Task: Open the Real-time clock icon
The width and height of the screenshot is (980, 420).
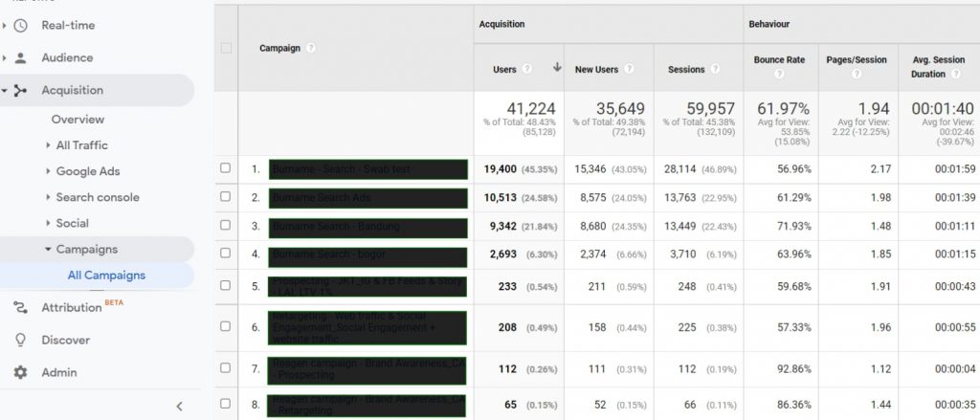Action: (21, 26)
